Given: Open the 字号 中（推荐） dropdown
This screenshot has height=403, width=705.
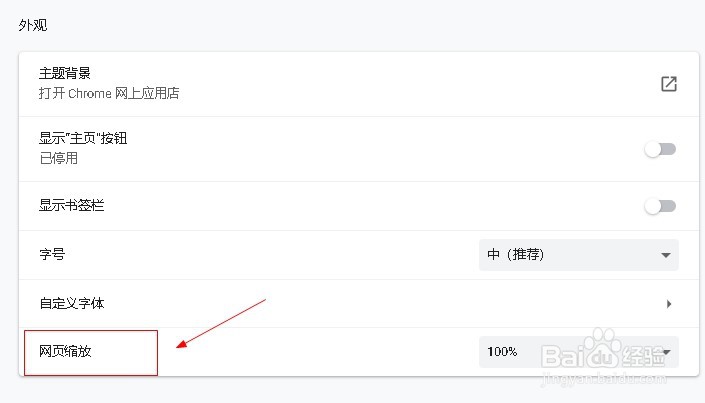Looking at the screenshot, I should point(578,255).
